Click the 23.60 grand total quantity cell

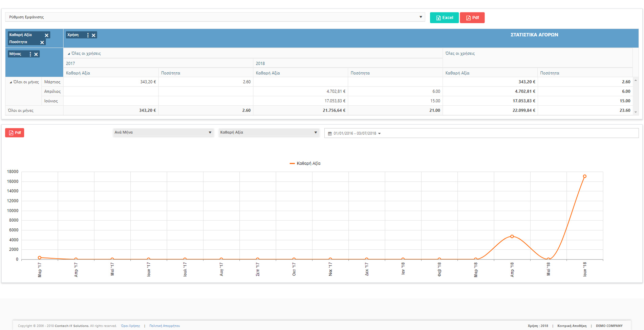pos(585,110)
